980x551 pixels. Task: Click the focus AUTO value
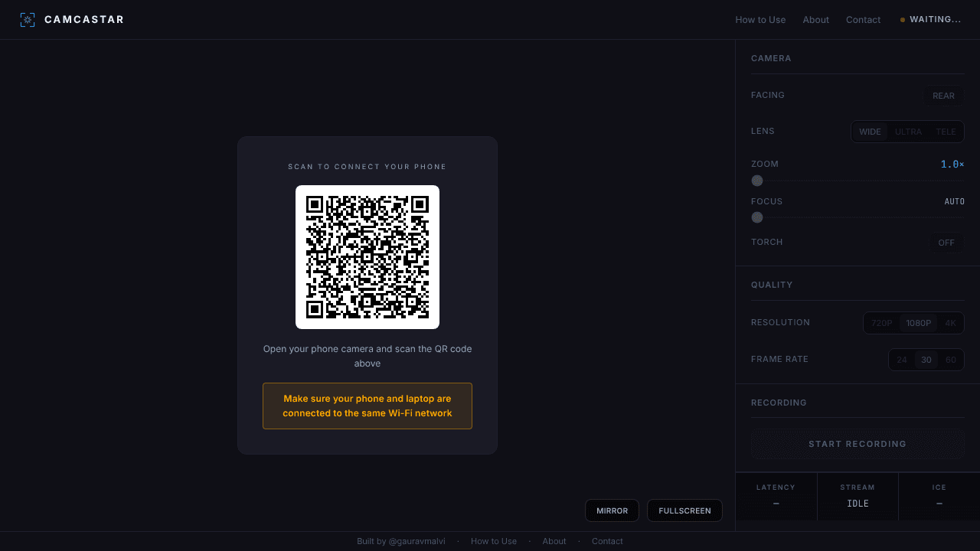coord(954,201)
